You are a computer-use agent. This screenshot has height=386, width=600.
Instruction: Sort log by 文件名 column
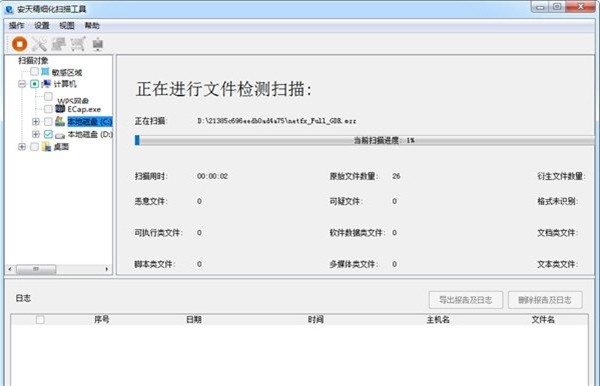(x=543, y=319)
